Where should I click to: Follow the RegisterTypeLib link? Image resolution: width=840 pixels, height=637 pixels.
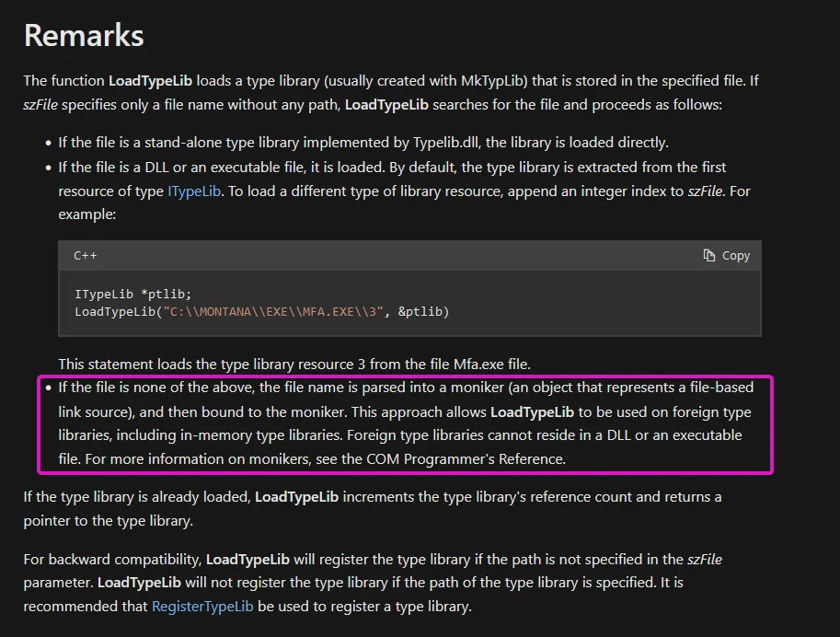tap(203, 606)
